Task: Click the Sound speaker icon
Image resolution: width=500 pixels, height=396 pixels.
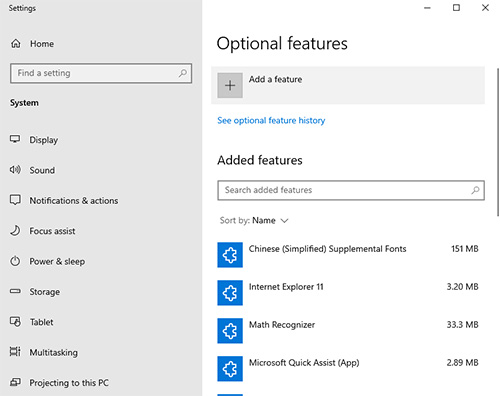Action: click(15, 170)
